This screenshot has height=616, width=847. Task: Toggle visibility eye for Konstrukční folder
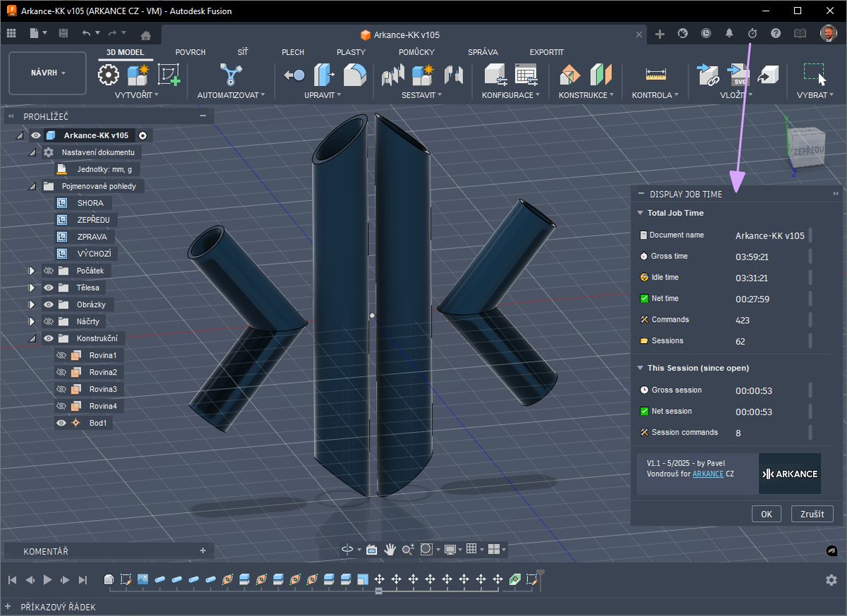(49, 338)
